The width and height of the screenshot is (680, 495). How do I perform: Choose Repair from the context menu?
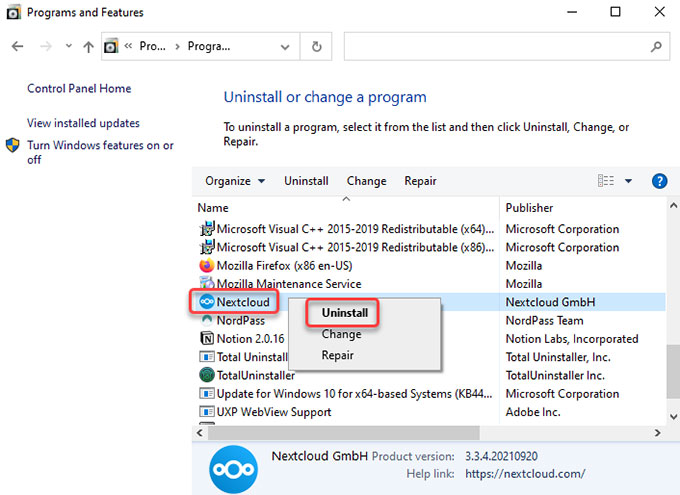pos(337,355)
